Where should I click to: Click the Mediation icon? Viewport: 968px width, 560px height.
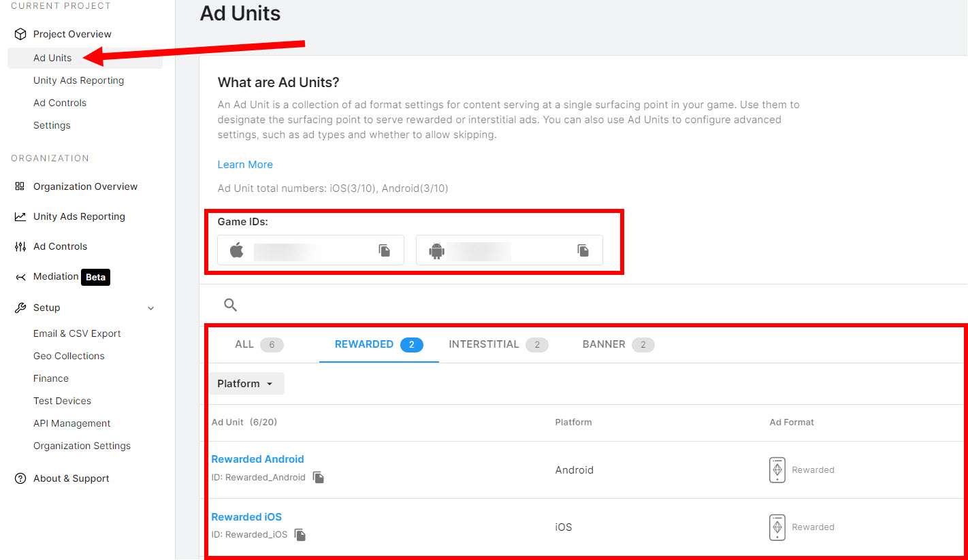20,277
